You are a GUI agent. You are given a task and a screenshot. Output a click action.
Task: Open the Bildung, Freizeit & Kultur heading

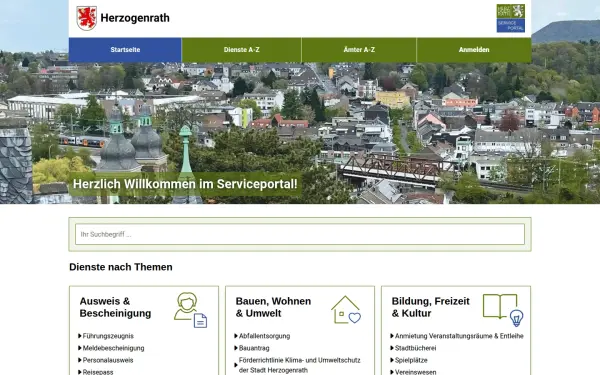430,307
